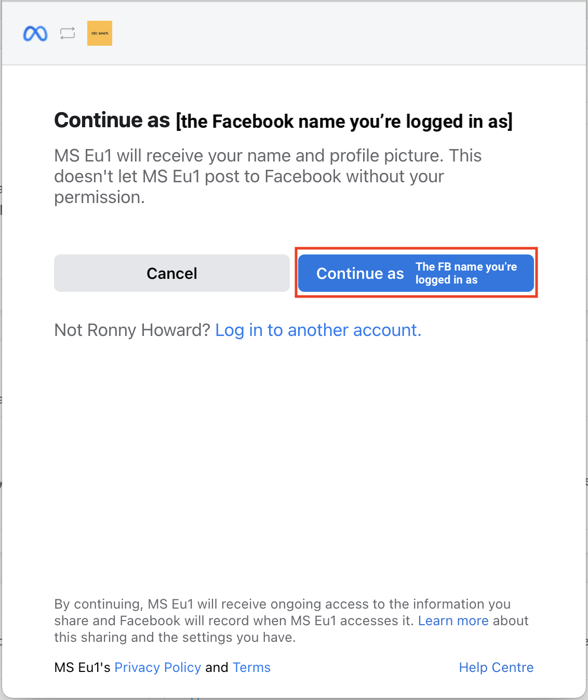
Task: Click the FB name you're logged in as label
Action: (x=466, y=273)
